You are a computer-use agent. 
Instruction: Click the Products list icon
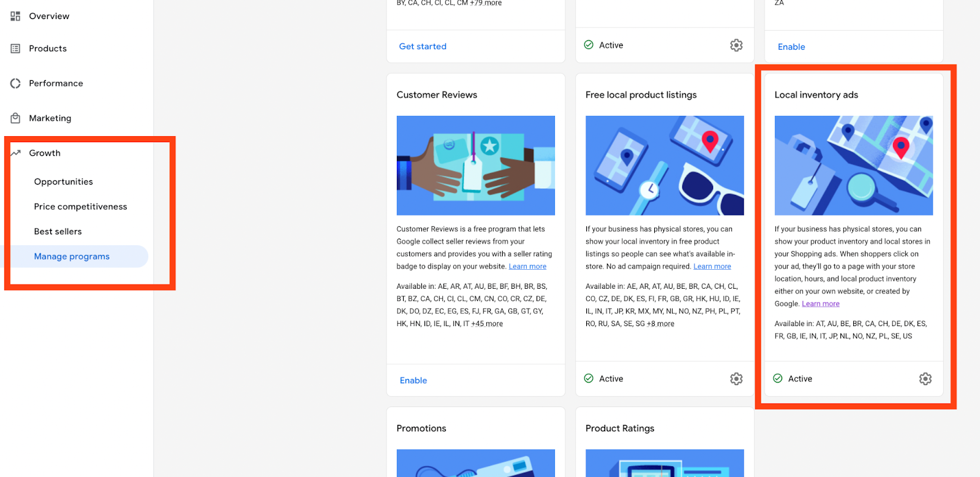coord(15,48)
